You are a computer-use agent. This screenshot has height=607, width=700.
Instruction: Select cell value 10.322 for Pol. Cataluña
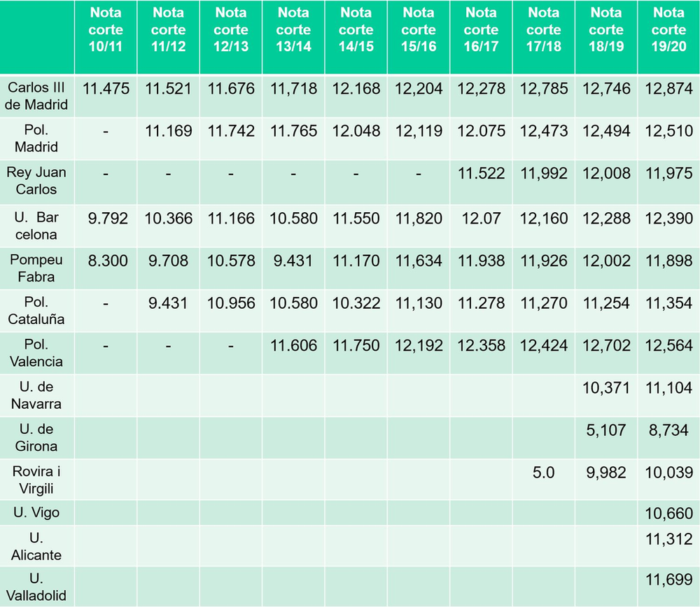coord(356,304)
